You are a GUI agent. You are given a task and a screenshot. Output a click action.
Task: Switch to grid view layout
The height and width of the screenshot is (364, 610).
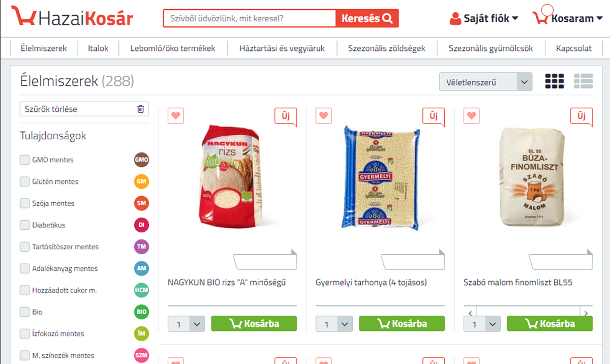tap(555, 81)
